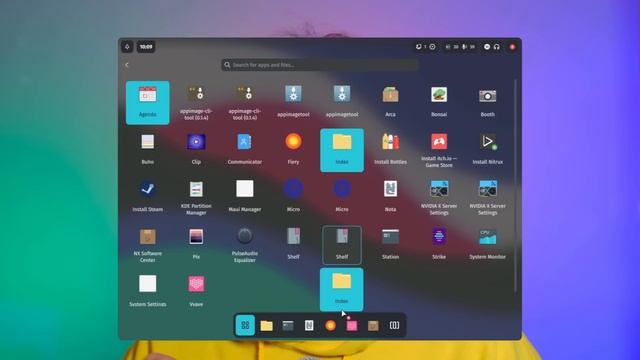Click the Install Nitrux launcher

point(487,150)
